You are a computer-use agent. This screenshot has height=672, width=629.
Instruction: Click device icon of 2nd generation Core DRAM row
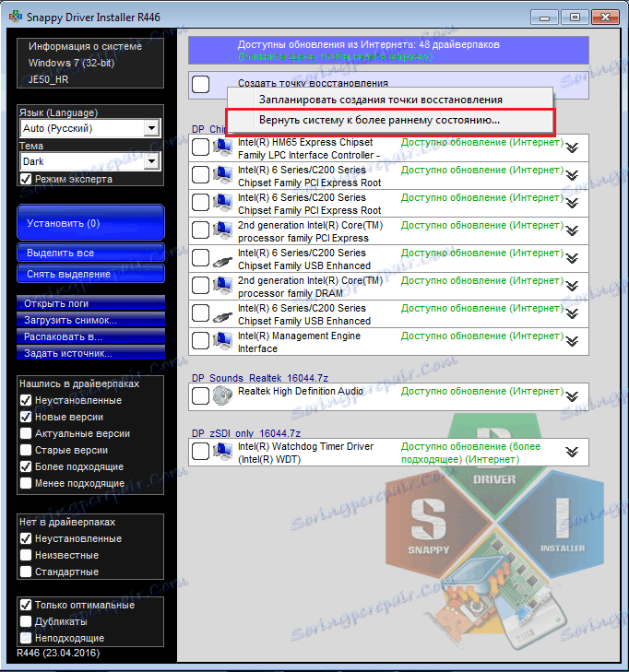pos(222,286)
